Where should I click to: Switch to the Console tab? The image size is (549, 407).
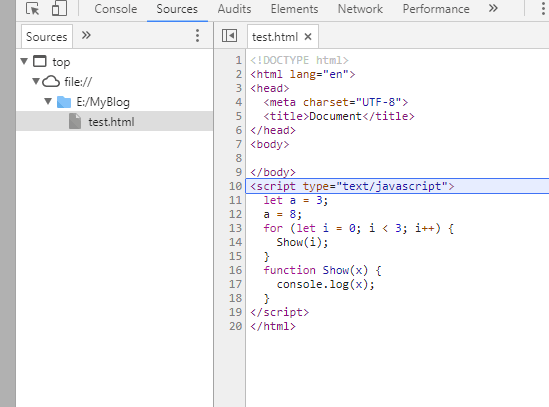point(116,9)
